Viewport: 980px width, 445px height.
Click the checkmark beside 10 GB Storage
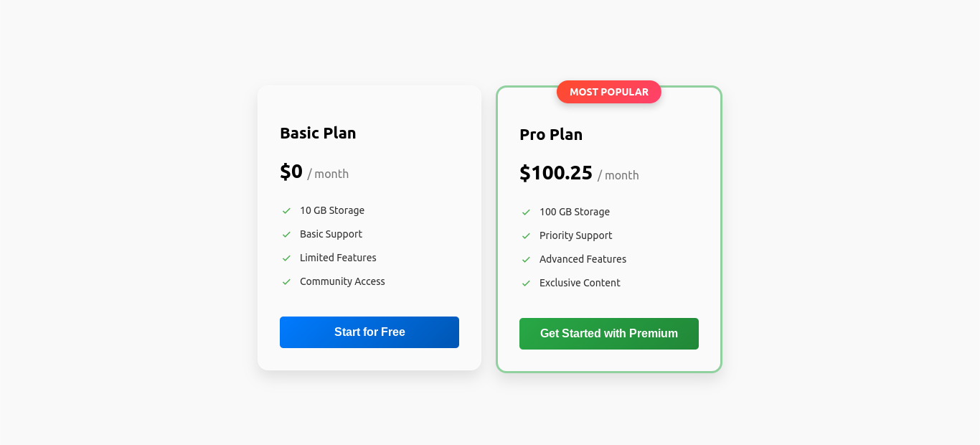point(286,210)
